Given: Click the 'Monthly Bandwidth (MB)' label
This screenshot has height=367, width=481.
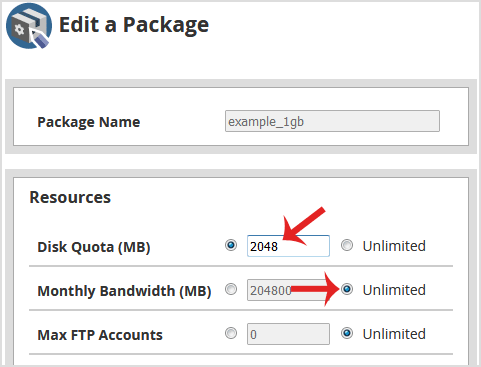Looking at the screenshot, I should coord(124,291).
